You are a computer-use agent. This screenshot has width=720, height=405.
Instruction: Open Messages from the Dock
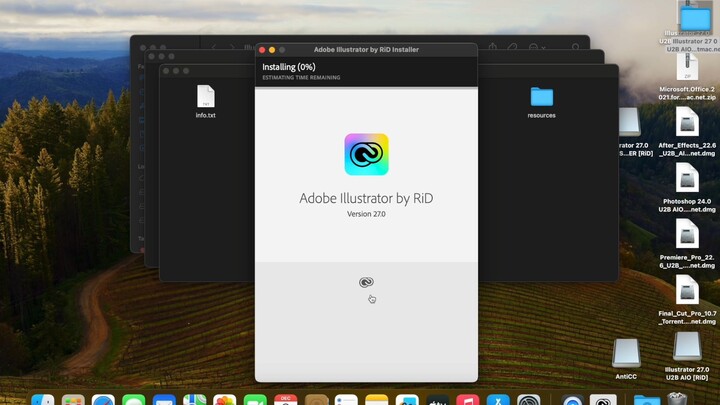point(134,400)
